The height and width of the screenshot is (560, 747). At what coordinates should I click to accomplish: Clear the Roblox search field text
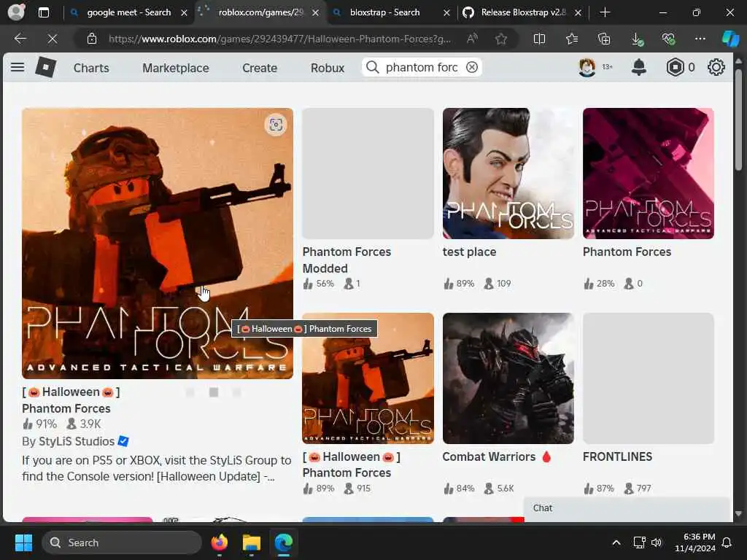pyautogui.click(x=472, y=67)
